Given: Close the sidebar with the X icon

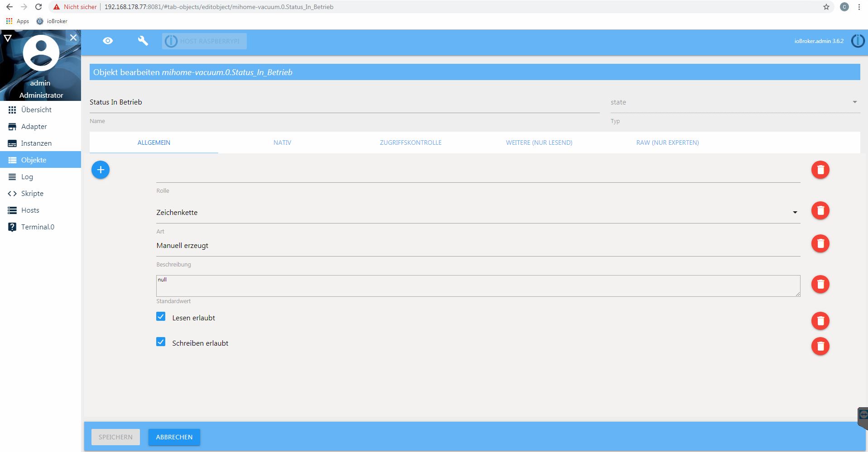Looking at the screenshot, I should pyautogui.click(x=73, y=38).
